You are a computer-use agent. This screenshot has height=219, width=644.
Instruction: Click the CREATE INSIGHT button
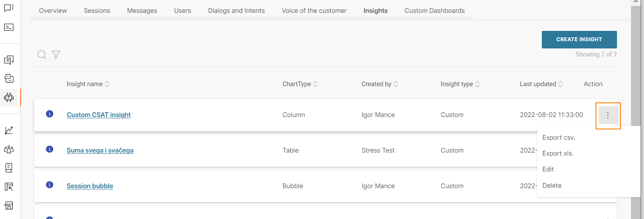click(579, 39)
